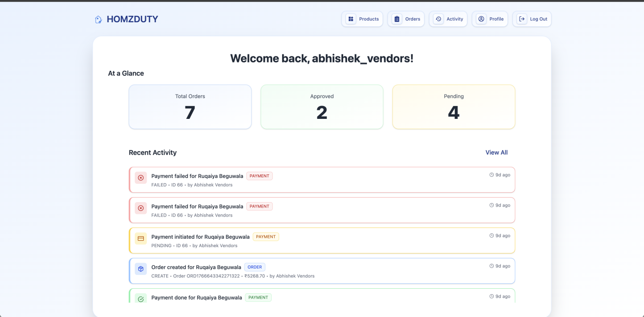Click the Activity history clock icon
The width and height of the screenshot is (644, 317).
point(438,19)
